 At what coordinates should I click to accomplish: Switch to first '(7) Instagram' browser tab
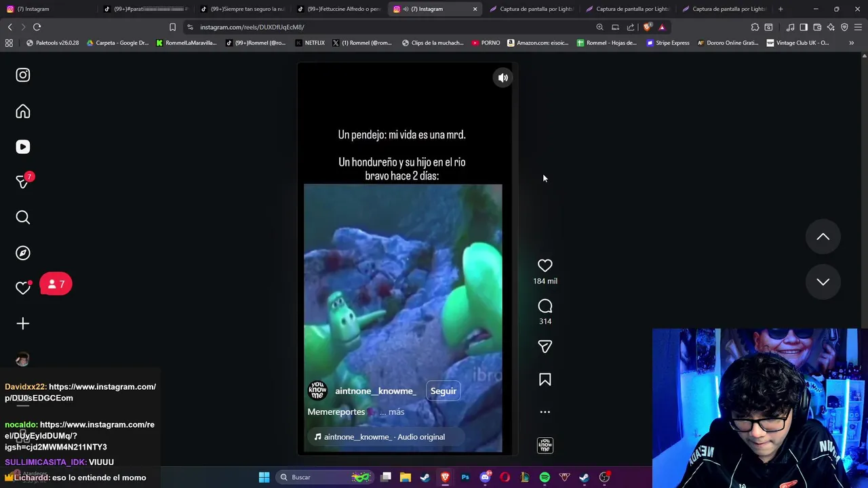[47, 9]
